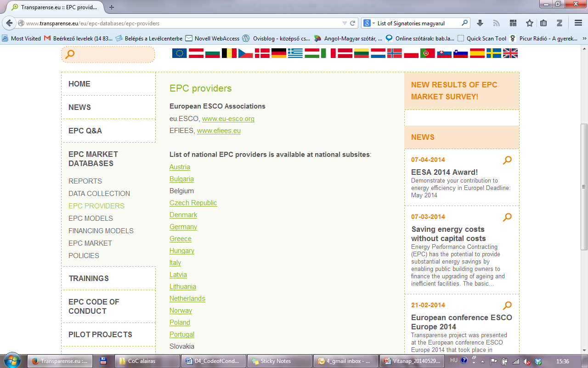The image size is (588, 368).
Task: Open magnifier icon beside EESA 2014 Award news
Action: (x=507, y=161)
